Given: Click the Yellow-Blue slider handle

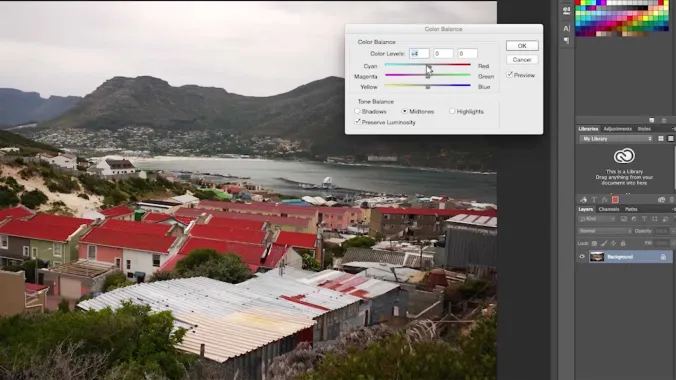Looking at the screenshot, I should click(x=428, y=87).
